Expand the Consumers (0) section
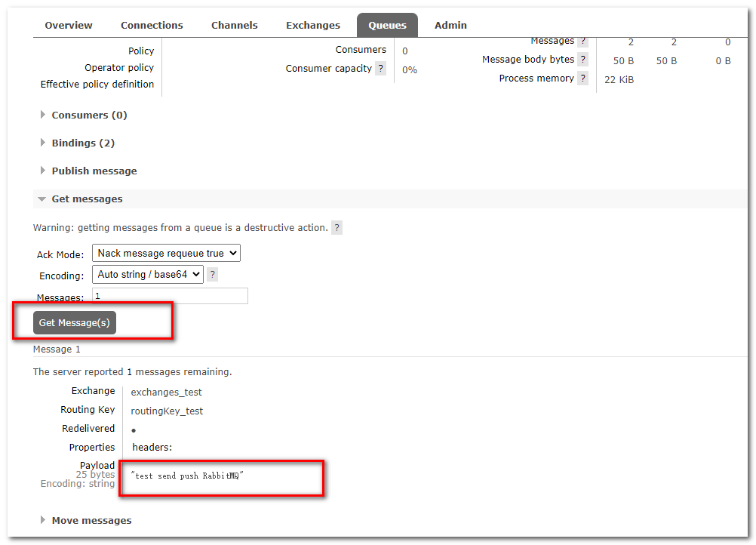This screenshot has height=545, width=756. [x=88, y=115]
